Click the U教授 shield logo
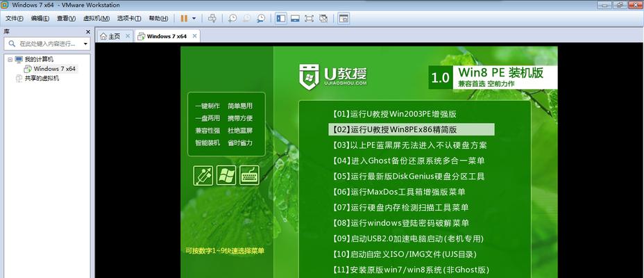 coord(310,77)
